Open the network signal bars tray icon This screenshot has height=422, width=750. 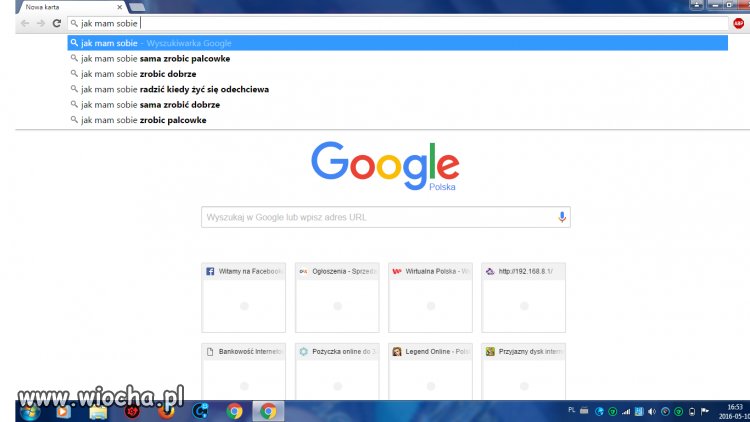point(626,411)
